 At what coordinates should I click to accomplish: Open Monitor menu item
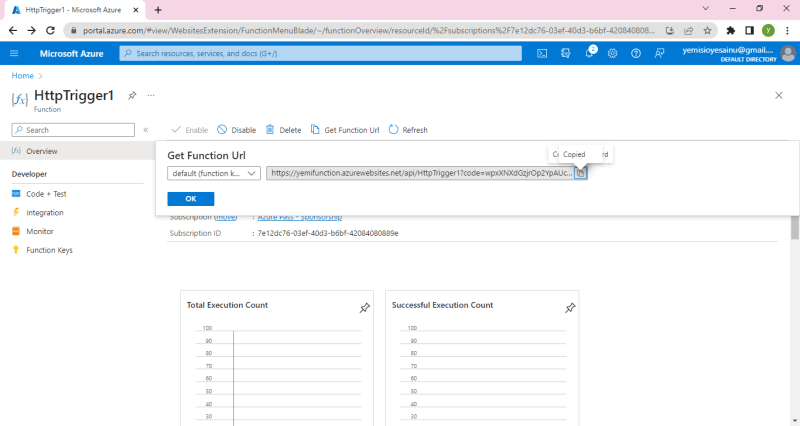point(40,232)
